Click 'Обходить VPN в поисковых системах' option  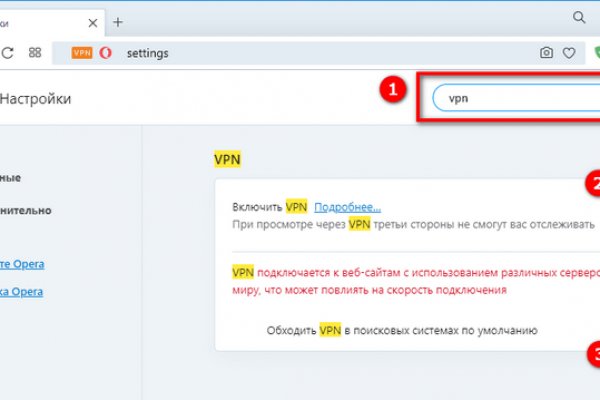(402, 329)
